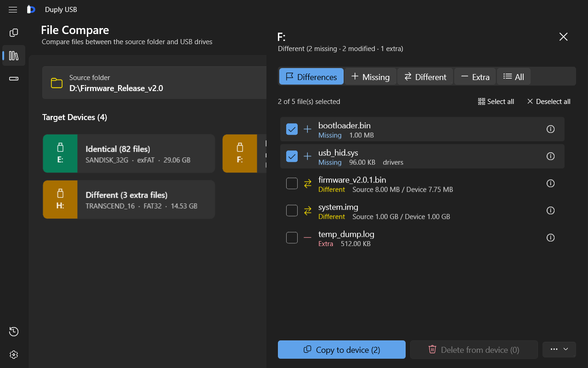Screen dimensions: 588x368
Task: Click the F: drive orange tile icon
Action: tap(240, 154)
